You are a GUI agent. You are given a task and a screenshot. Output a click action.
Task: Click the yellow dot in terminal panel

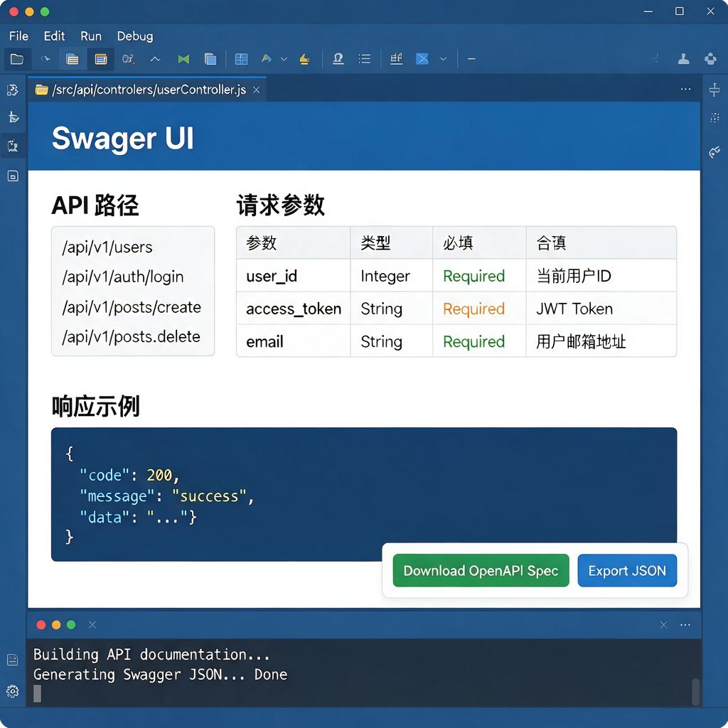coord(56,625)
